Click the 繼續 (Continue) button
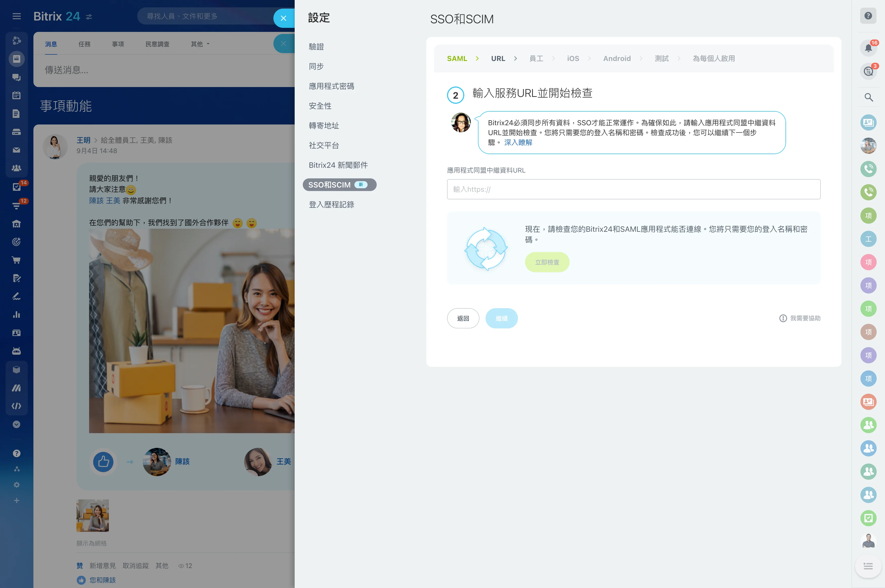This screenshot has height=588, width=885. [501, 318]
